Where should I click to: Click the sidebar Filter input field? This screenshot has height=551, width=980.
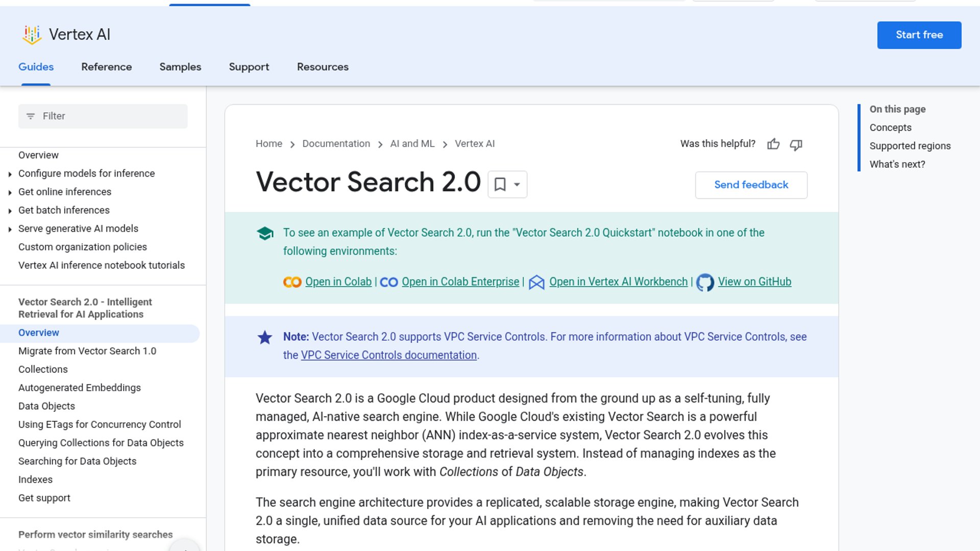click(x=103, y=116)
